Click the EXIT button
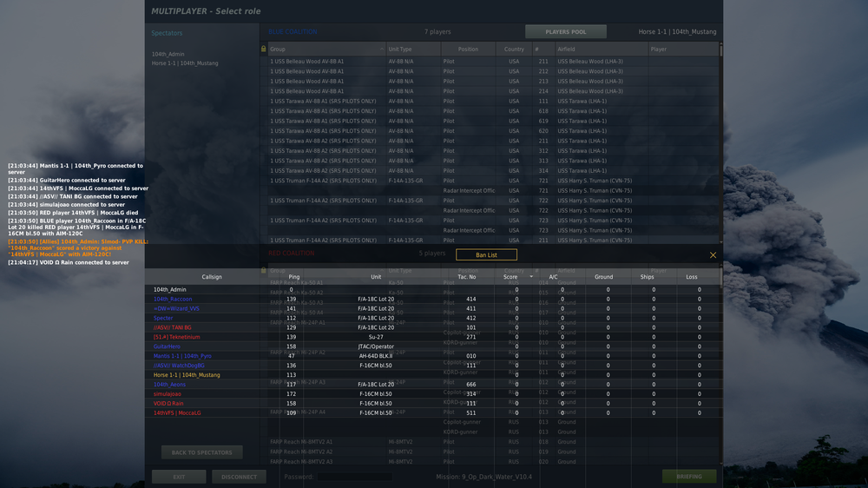Viewport: 868px width, 488px height. tap(179, 477)
